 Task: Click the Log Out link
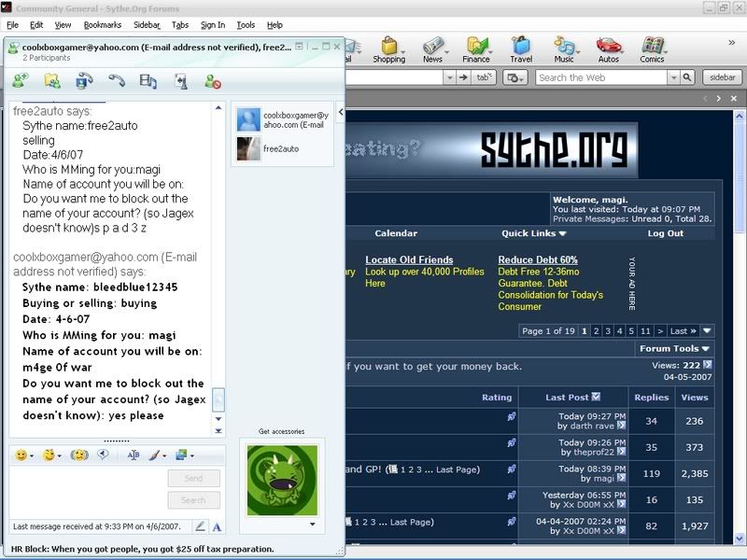[x=665, y=233]
